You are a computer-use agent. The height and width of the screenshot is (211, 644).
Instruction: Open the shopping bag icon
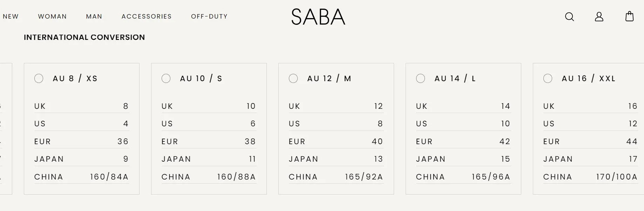(630, 16)
